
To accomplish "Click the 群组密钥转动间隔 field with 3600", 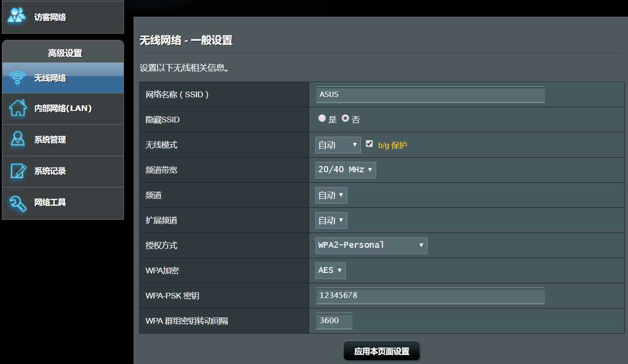I will (x=334, y=321).
